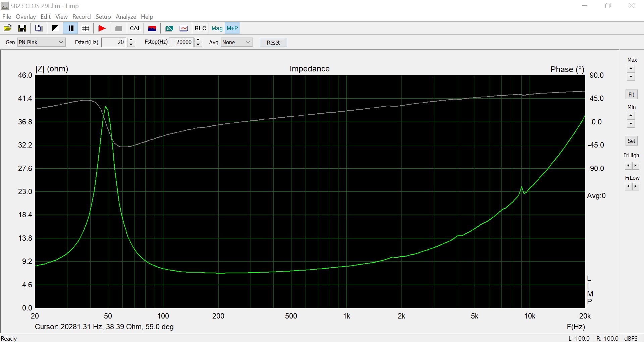The height and width of the screenshot is (342, 644).
Task: Open the Overlay menu
Action: [x=25, y=16]
